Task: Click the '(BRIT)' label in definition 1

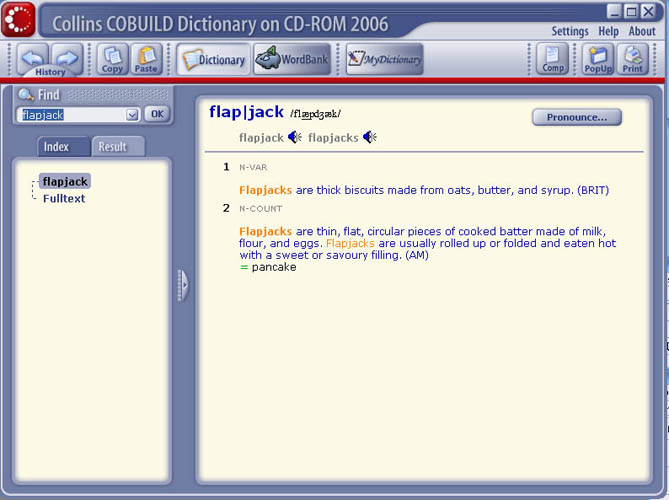Action: (593, 190)
